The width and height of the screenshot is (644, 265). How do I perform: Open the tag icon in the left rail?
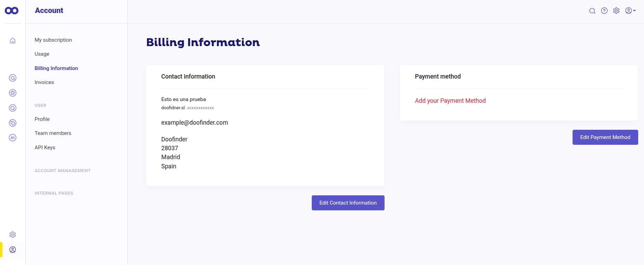tap(13, 123)
